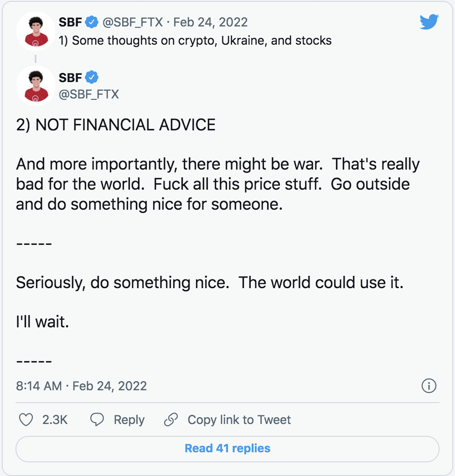The width and height of the screenshot is (455, 476).
Task: Click the reply speech bubble icon
Action: (97, 419)
